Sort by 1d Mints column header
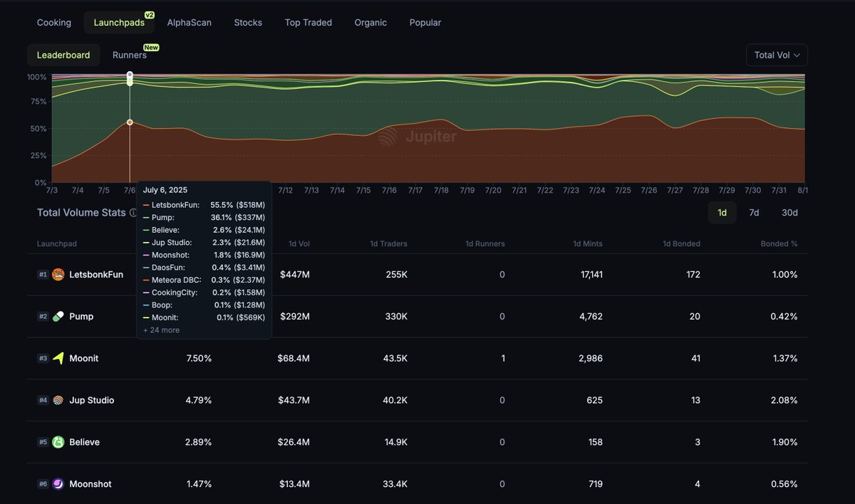The width and height of the screenshot is (855, 504). [x=588, y=243]
